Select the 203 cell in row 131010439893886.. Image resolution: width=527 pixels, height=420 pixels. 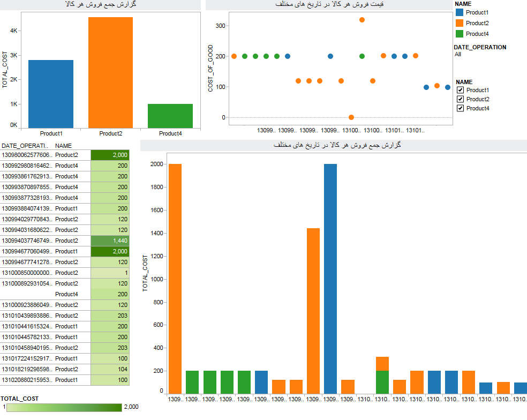[x=110, y=316]
